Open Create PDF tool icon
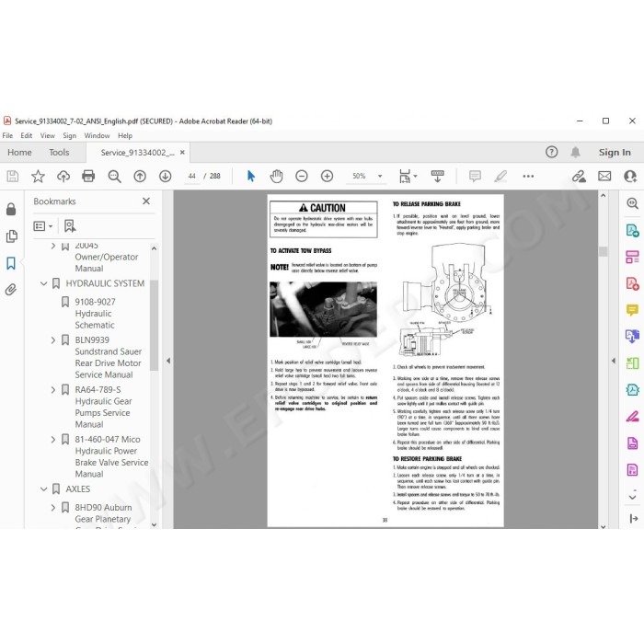The width and height of the screenshot is (644, 644). coord(632,283)
